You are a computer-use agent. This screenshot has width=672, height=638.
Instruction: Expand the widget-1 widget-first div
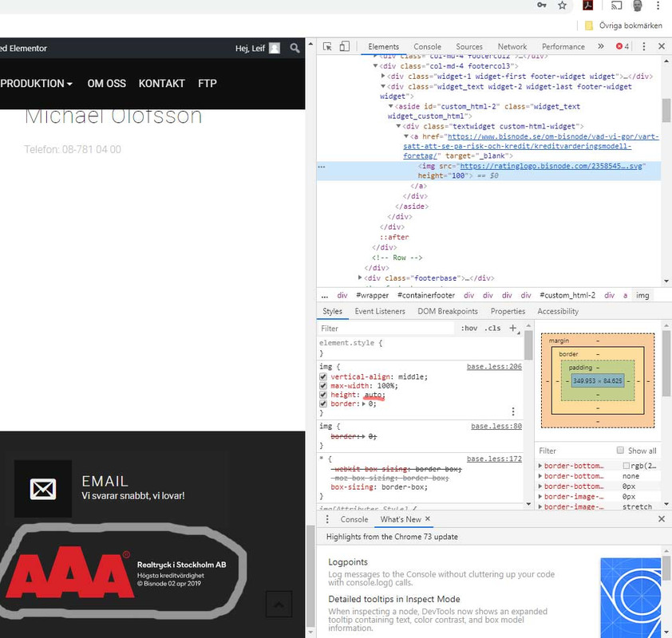pyautogui.click(x=383, y=77)
